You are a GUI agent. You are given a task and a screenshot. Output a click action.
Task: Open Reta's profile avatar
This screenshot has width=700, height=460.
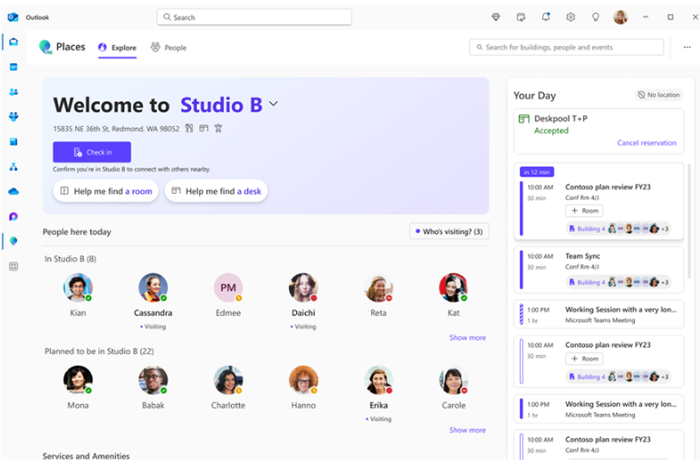[x=379, y=288]
